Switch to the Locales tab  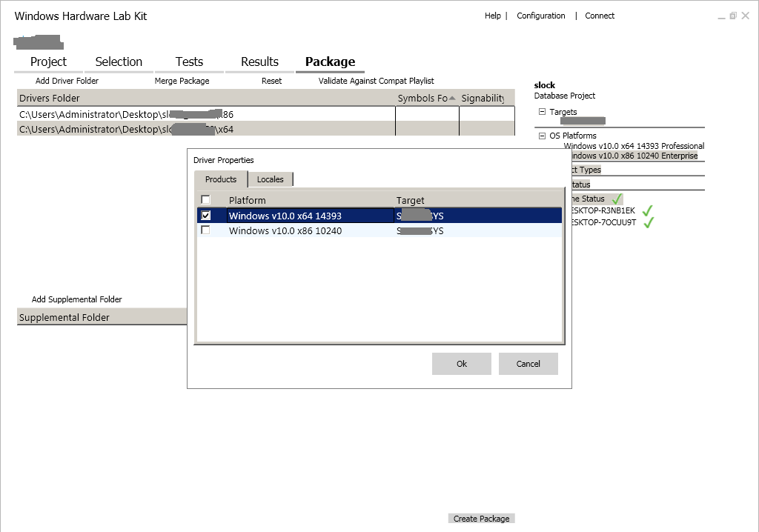click(270, 179)
